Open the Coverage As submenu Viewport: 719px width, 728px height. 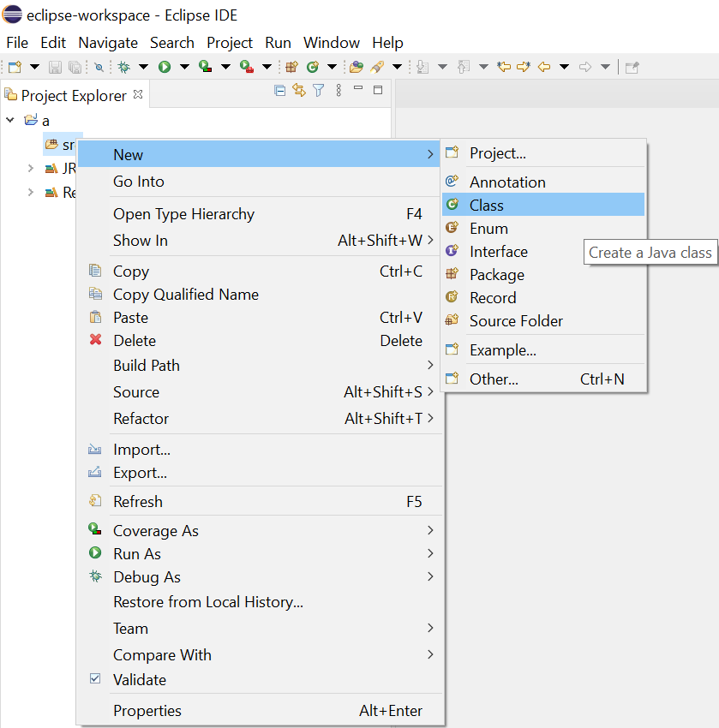259,530
